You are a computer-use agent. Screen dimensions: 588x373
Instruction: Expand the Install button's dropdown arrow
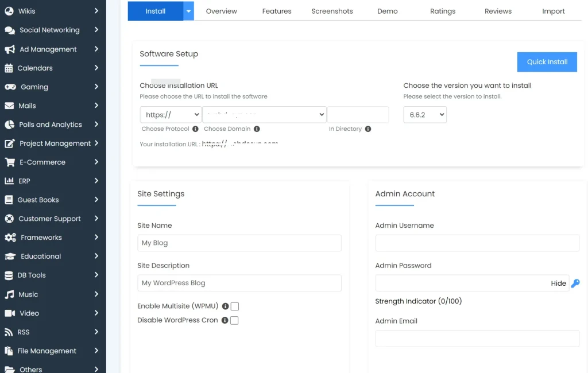187,10
